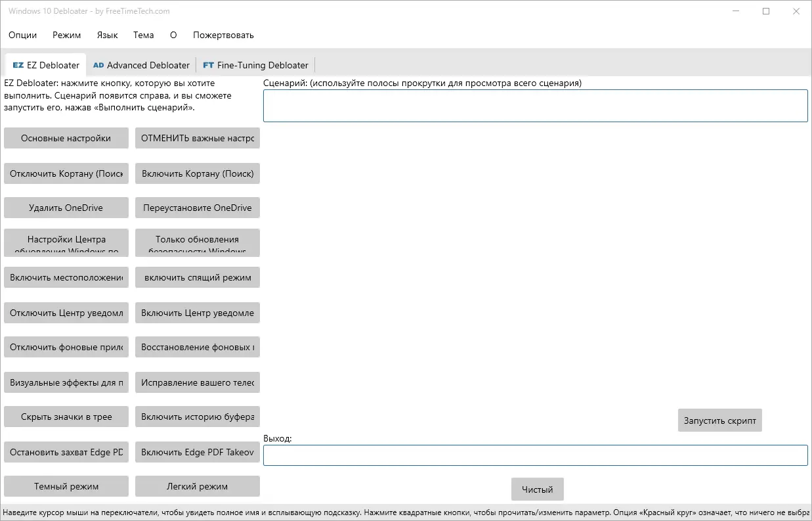The image size is (812, 521).
Task: Open the О menu
Action: [x=173, y=35]
